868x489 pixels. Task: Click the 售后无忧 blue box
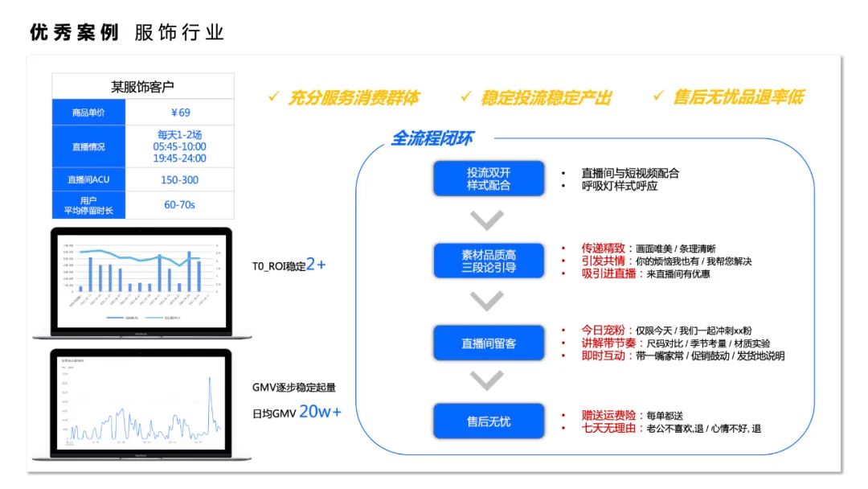pos(489,421)
